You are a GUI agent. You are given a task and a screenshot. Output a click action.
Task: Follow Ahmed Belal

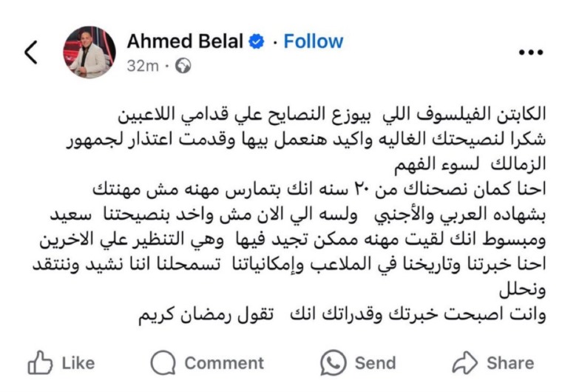point(314,41)
